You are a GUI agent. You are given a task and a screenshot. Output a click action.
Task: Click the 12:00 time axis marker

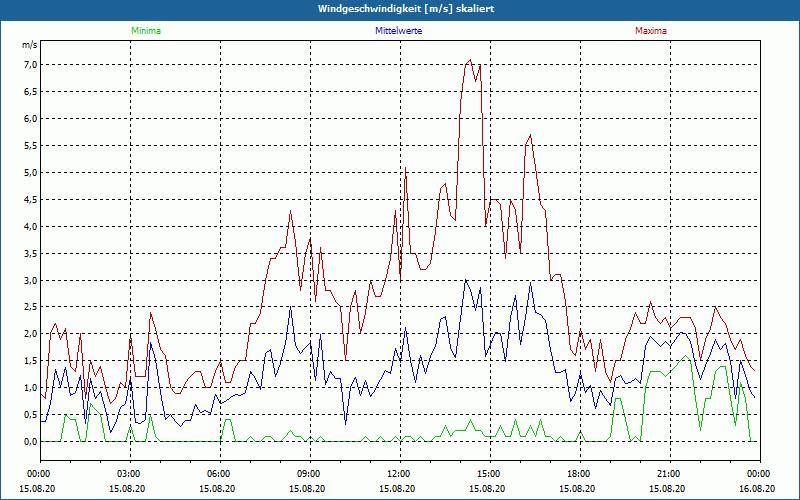(398, 474)
